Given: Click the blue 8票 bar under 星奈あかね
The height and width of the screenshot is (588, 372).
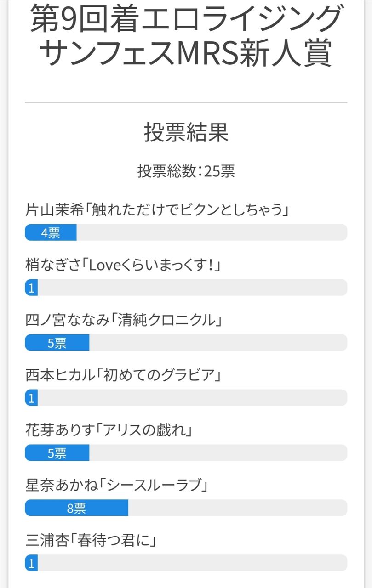Looking at the screenshot, I should [76, 508].
